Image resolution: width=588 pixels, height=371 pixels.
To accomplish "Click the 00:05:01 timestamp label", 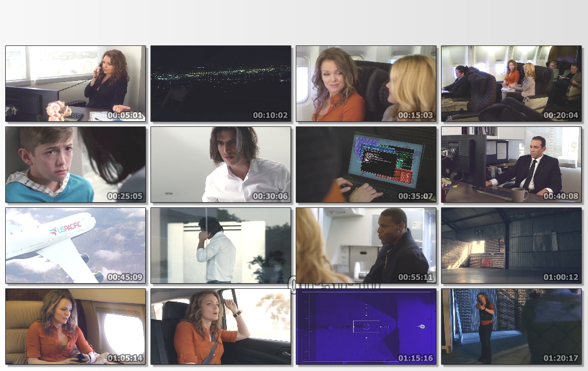I will (125, 115).
